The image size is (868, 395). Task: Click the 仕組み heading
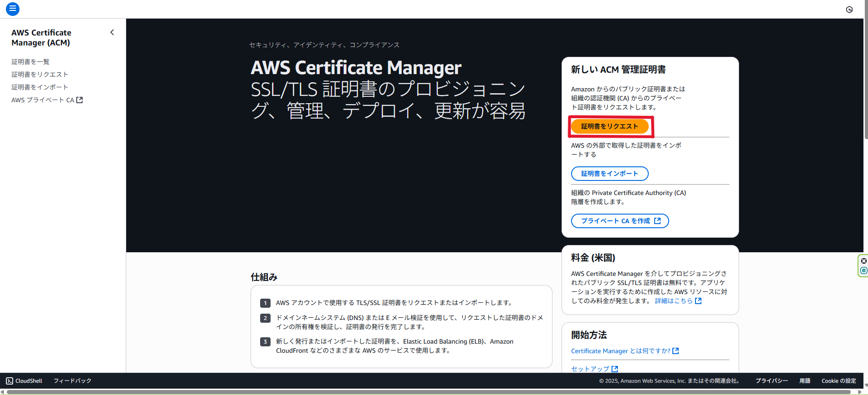coord(264,277)
